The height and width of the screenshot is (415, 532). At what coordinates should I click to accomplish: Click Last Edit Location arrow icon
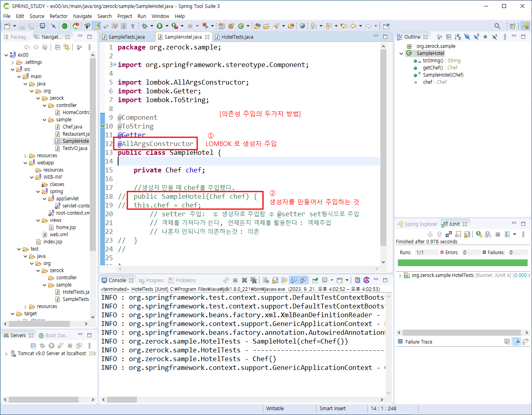(x=344, y=26)
